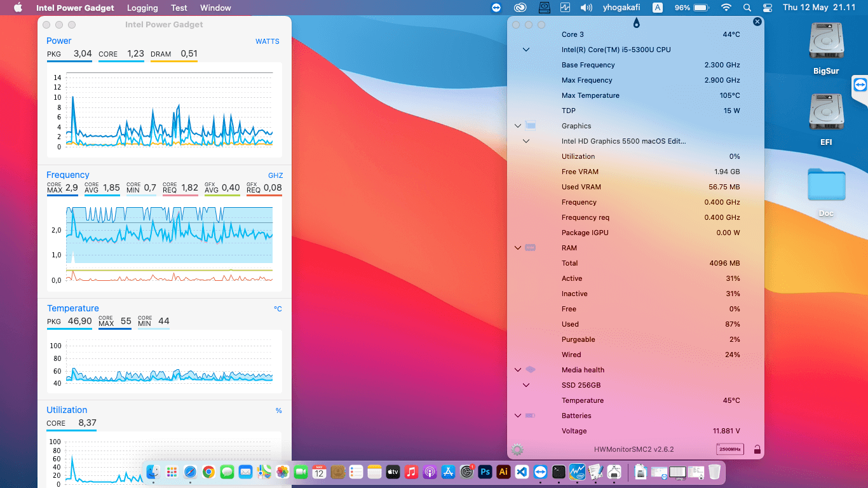Launch Google Chrome from the Dock
Screen dimensions: 868x488
tap(208, 471)
